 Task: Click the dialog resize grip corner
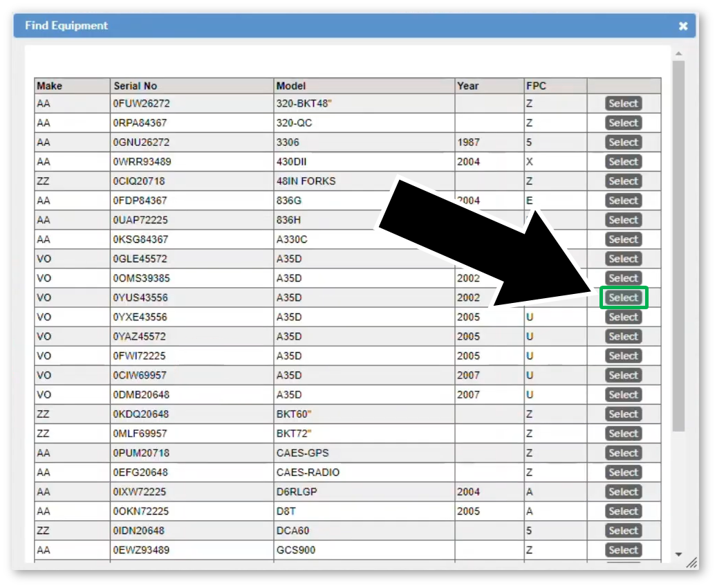tap(692, 563)
